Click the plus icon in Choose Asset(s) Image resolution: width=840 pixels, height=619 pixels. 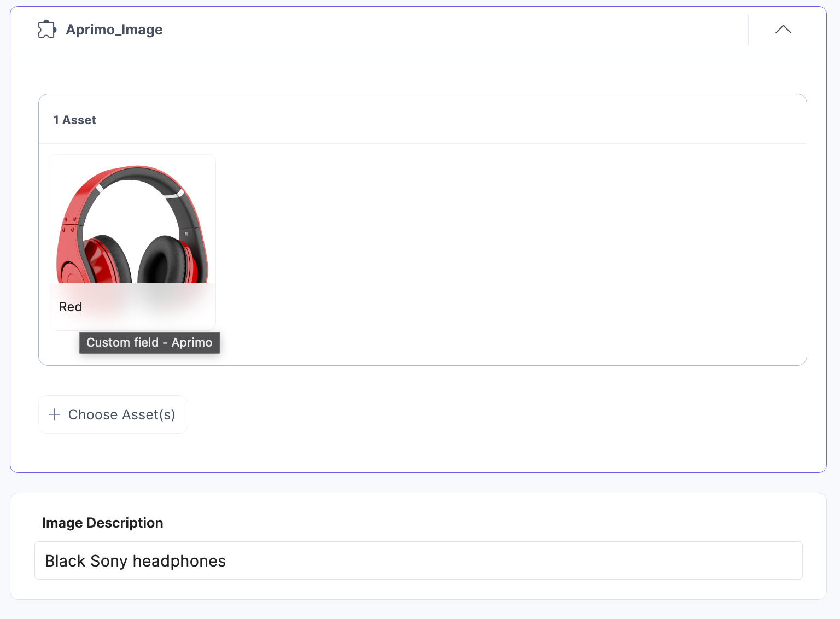tap(55, 414)
